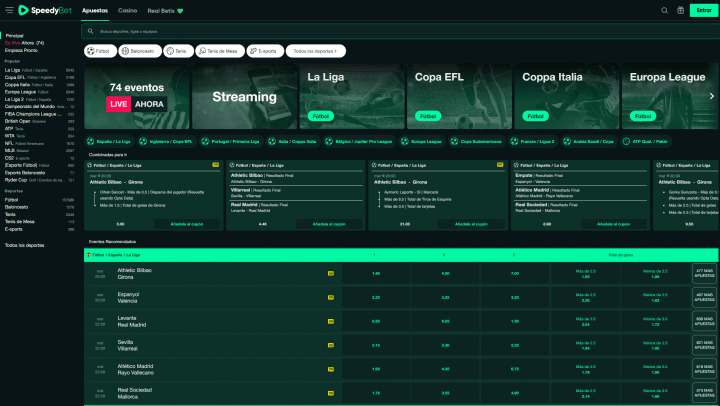Open the Real Betis tab

coord(165,11)
